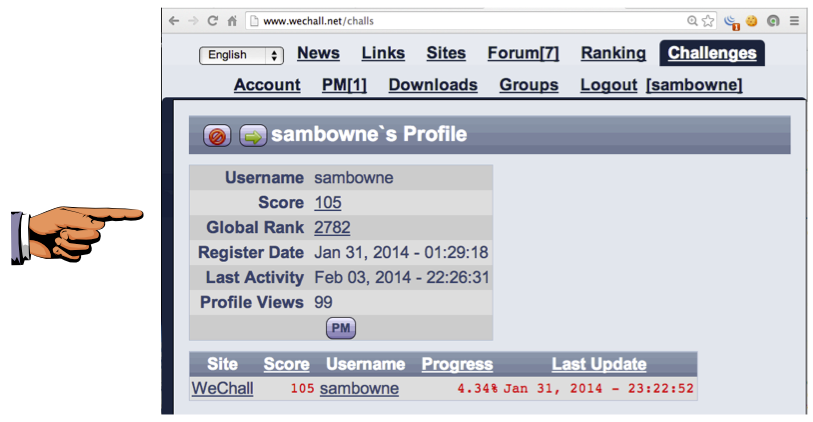Image resolution: width=813 pixels, height=422 pixels.
Task: Open the browser hamburger menu
Action: pyautogui.click(x=794, y=21)
